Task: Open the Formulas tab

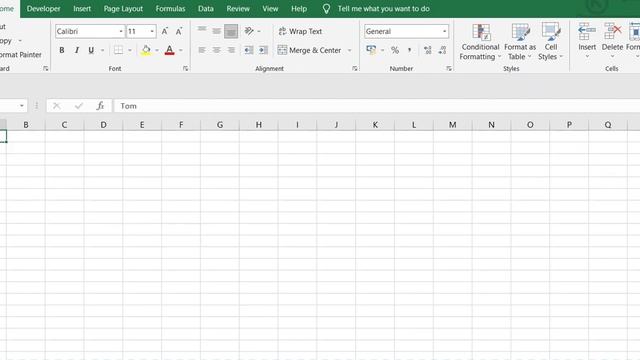Action: 170,9
